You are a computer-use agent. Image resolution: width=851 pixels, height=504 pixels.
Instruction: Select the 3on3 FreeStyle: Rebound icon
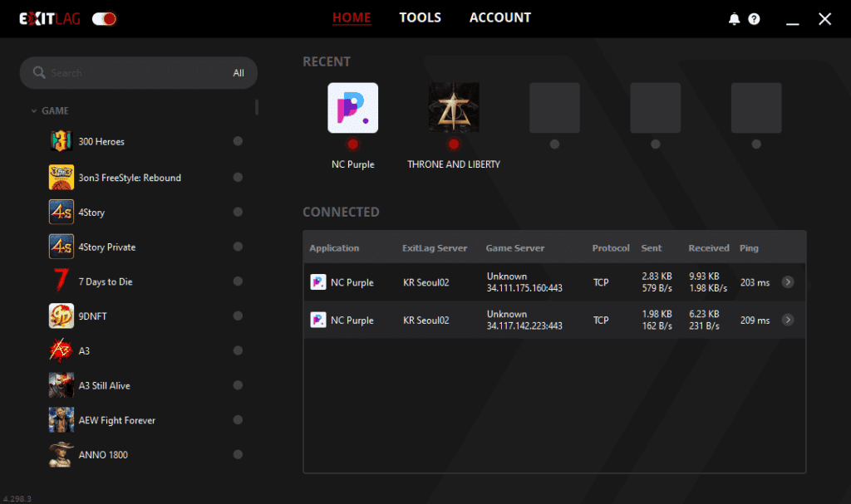(x=61, y=178)
